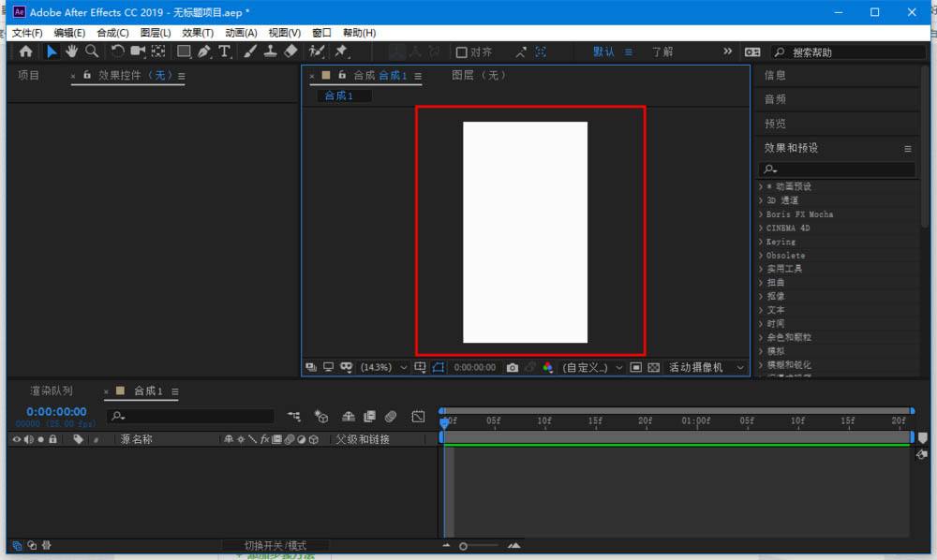Click the Home icon in the toolbar
The image size is (937, 560).
click(26, 52)
